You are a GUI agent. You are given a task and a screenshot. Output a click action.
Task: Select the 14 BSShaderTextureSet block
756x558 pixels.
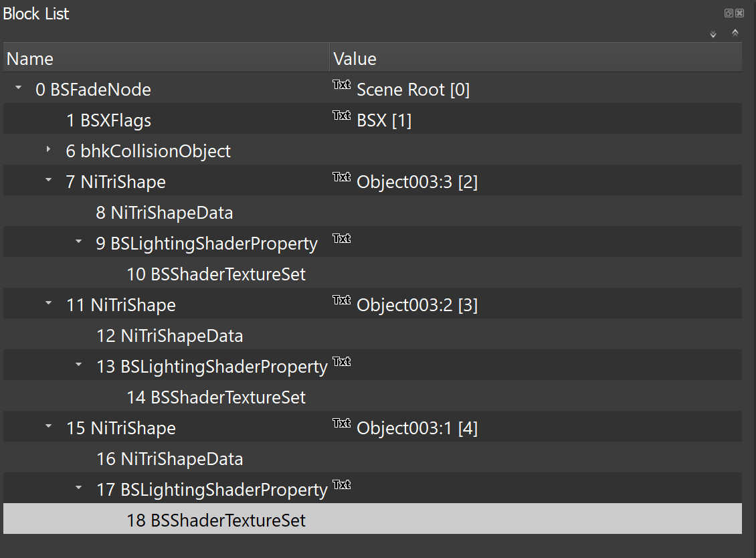click(x=216, y=397)
